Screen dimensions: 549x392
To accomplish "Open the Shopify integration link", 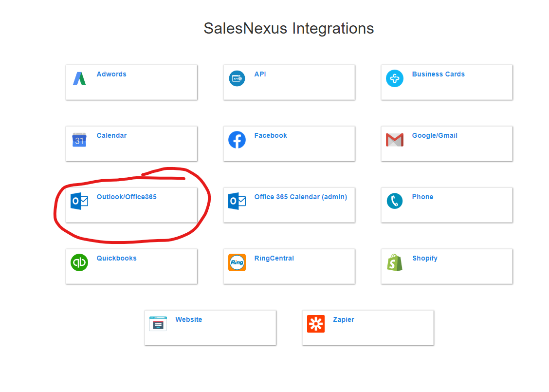I will tap(425, 258).
